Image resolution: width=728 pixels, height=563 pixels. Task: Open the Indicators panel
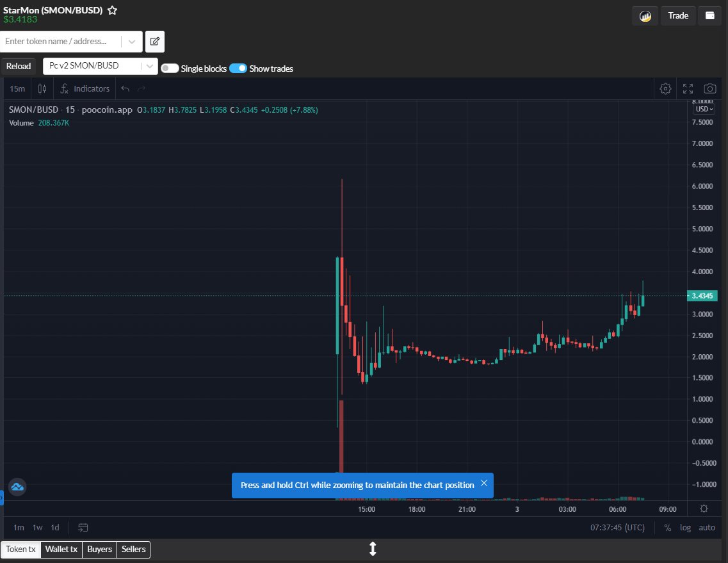tap(84, 88)
